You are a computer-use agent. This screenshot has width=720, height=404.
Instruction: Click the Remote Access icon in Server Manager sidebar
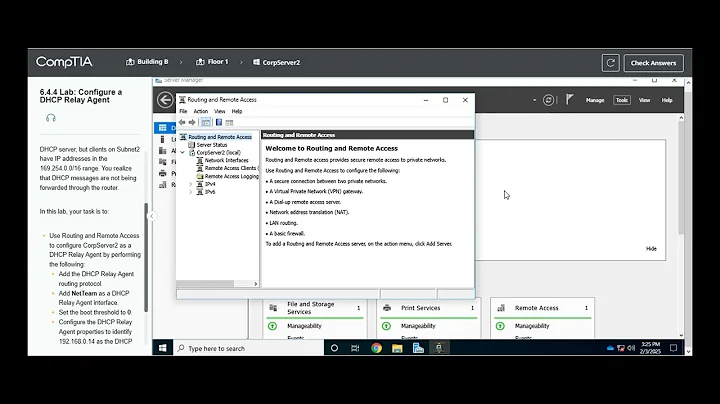point(163,185)
